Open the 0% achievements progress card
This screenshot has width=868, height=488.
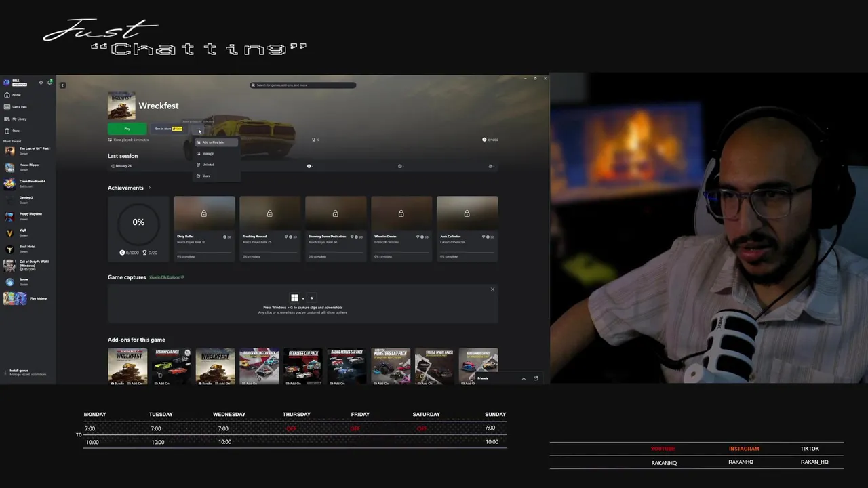[x=138, y=229]
